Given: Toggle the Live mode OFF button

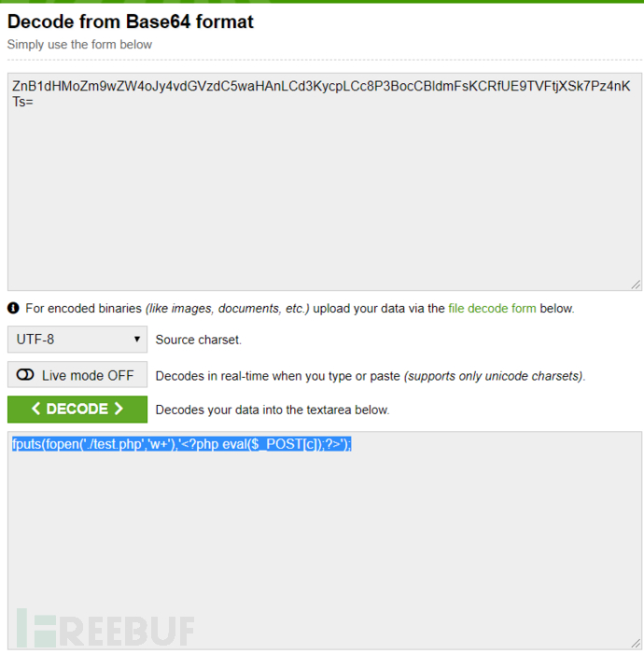Looking at the screenshot, I should [x=77, y=374].
